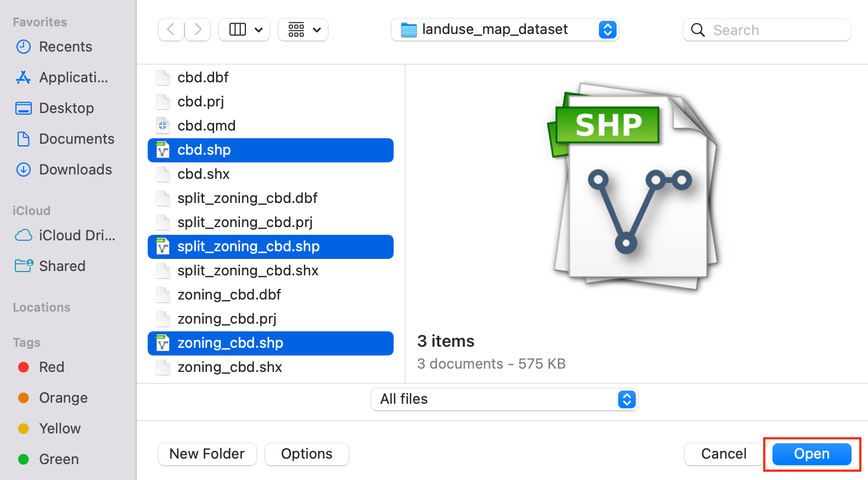Click the cbd.qmd file icon

click(x=163, y=126)
